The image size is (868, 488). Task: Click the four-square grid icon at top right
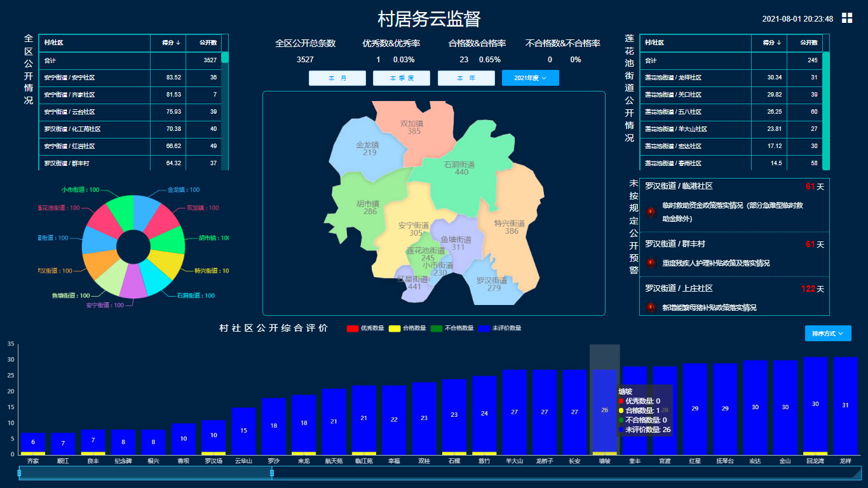[847, 18]
